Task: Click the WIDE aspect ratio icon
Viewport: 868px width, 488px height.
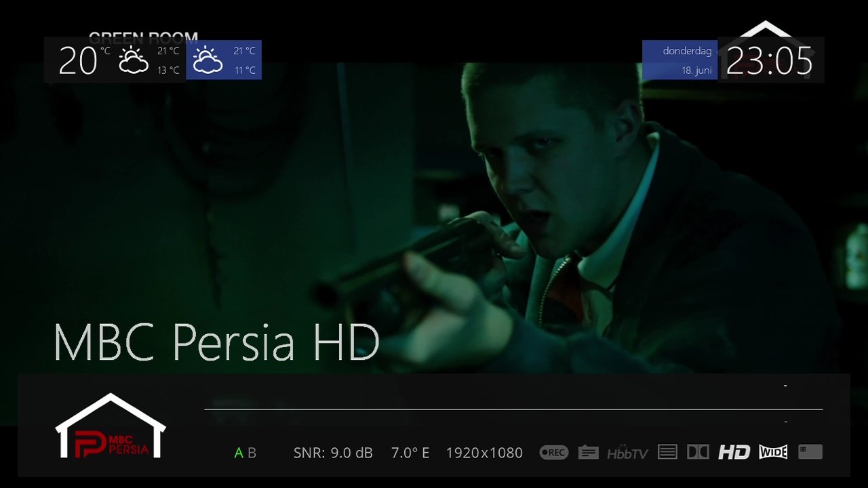Action: (x=773, y=452)
